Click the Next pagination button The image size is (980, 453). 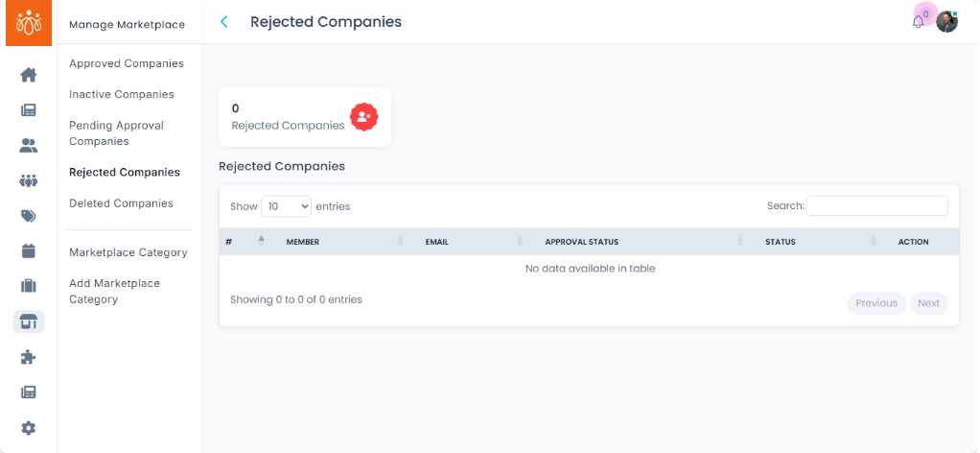[928, 303]
